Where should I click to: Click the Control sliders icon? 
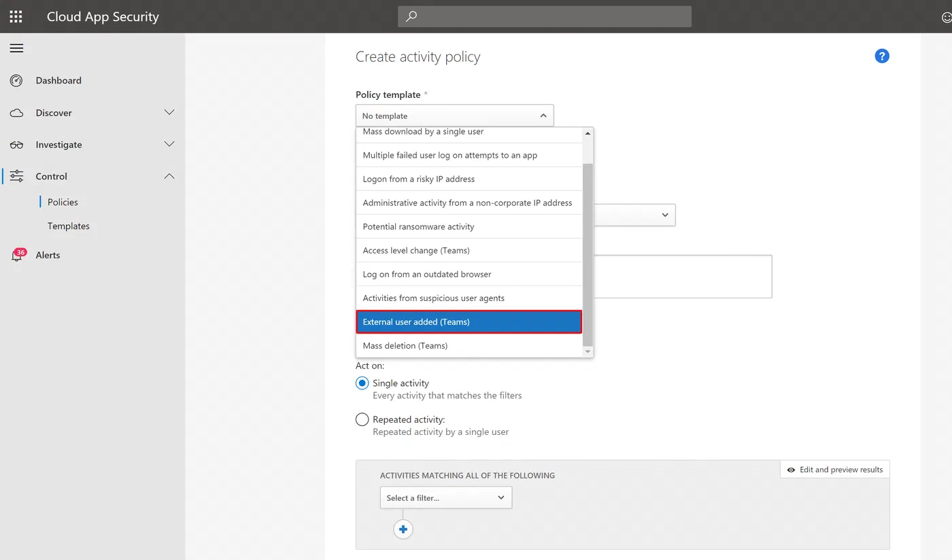click(x=16, y=176)
